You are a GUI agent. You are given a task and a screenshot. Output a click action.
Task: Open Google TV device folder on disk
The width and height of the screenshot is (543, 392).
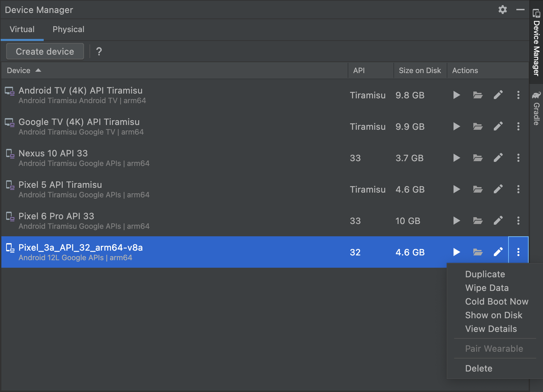[x=477, y=126]
